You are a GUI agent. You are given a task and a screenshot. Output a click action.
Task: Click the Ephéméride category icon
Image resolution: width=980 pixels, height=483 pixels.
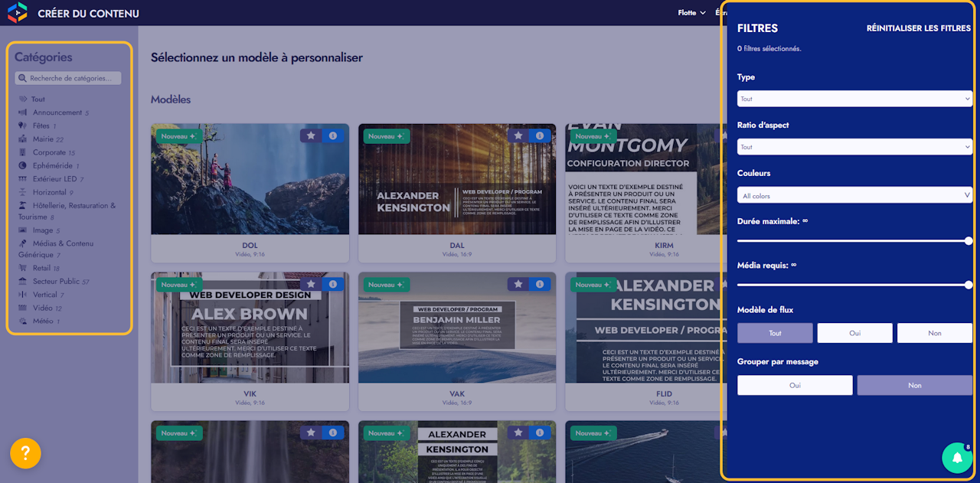coord(22,165)
